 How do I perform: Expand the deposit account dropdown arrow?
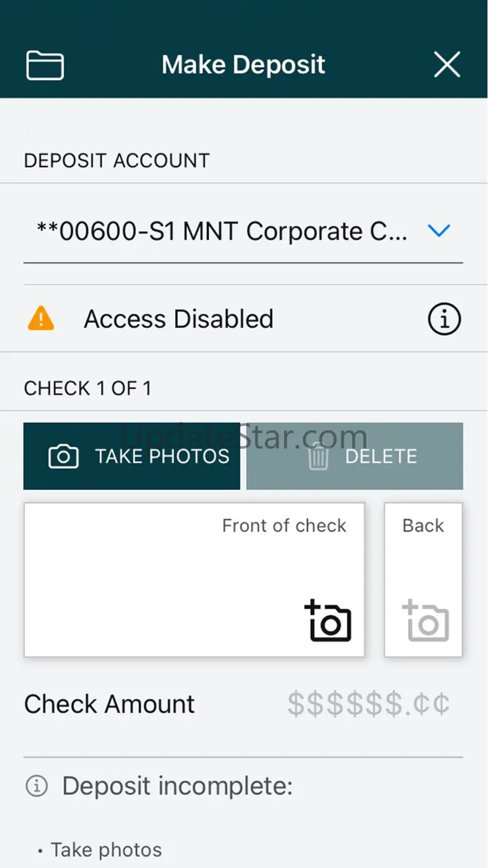tap(439, 231)
